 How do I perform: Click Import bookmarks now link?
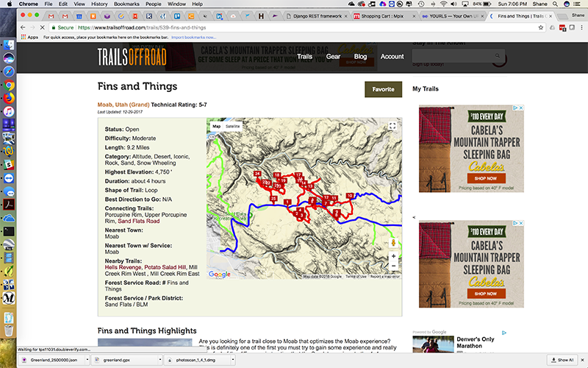[x=193, y=38]
